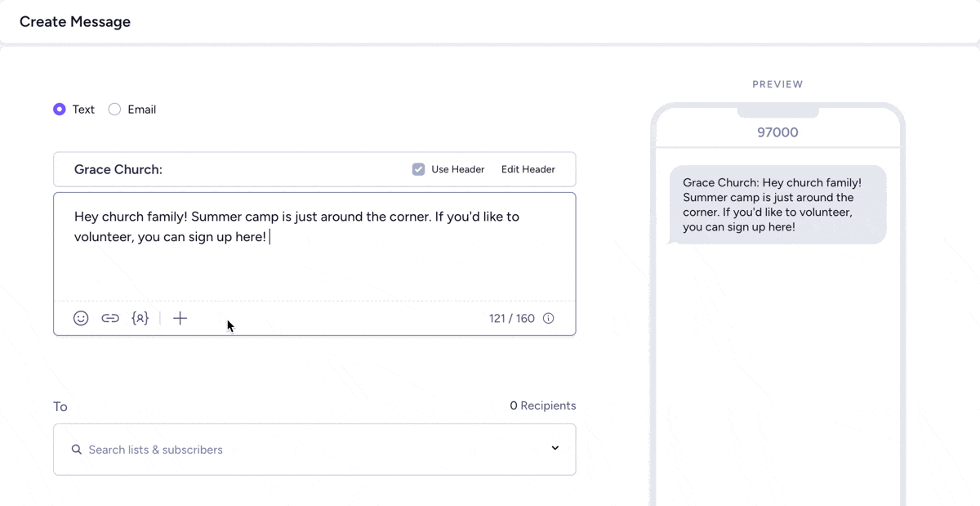The height and width of the screenshot is (506, 980).
Task: Open the emoji picker
Action: pos(81,318)
